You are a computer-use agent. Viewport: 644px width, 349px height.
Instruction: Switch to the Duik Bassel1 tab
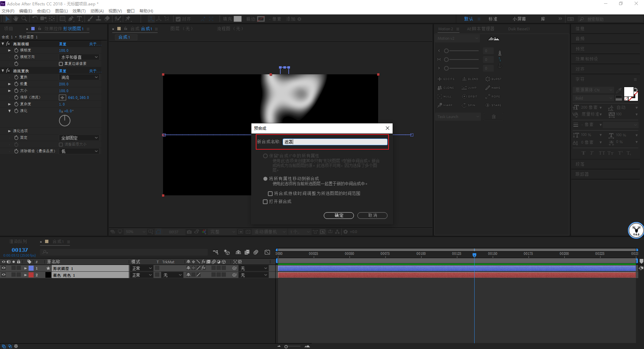[519, 29]
